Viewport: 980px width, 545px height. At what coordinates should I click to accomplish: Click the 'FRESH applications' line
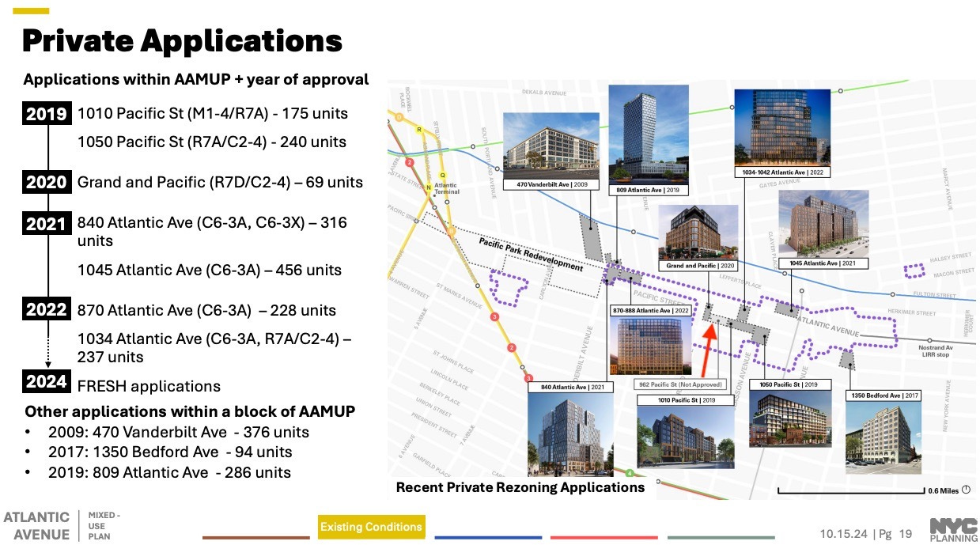(149, 386)
